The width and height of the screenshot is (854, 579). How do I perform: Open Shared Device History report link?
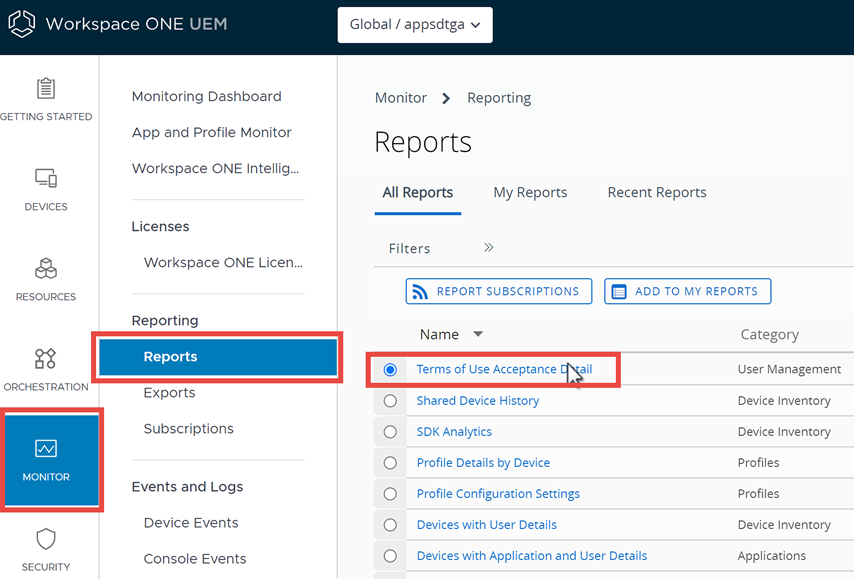478,401
